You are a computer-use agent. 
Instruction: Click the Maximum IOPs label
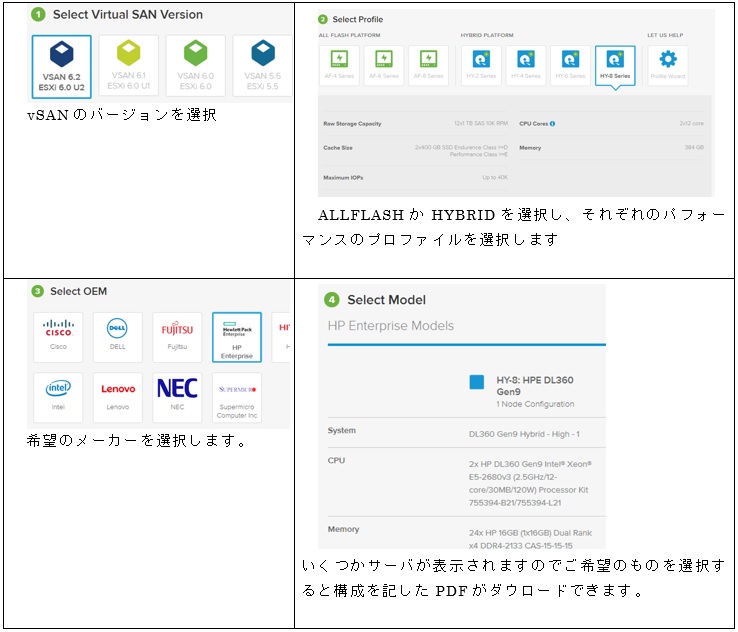pos(343,178)
